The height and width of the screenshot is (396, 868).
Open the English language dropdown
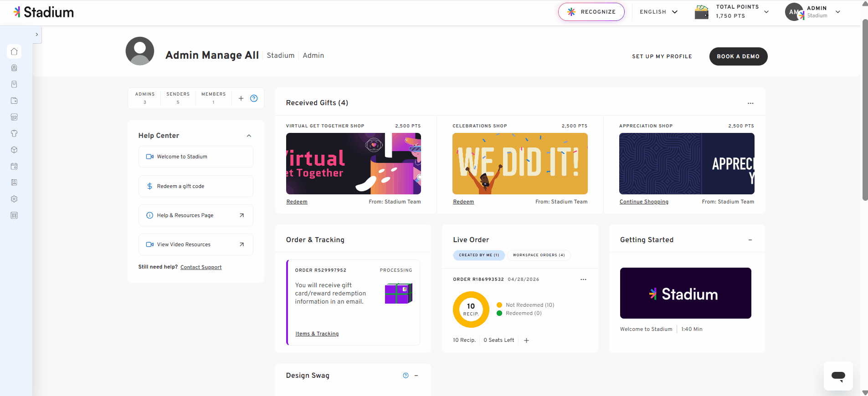click(x=658, y=12)
